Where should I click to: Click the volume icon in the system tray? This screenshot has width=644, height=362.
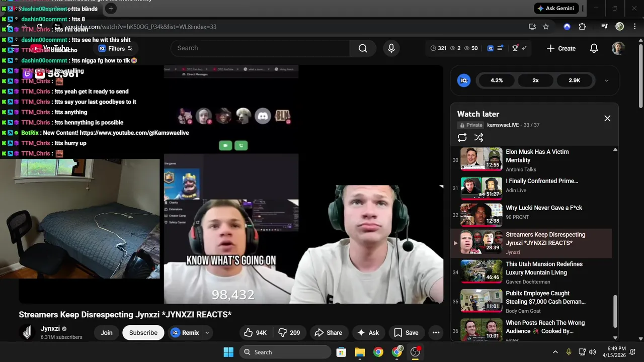[592, 352]
